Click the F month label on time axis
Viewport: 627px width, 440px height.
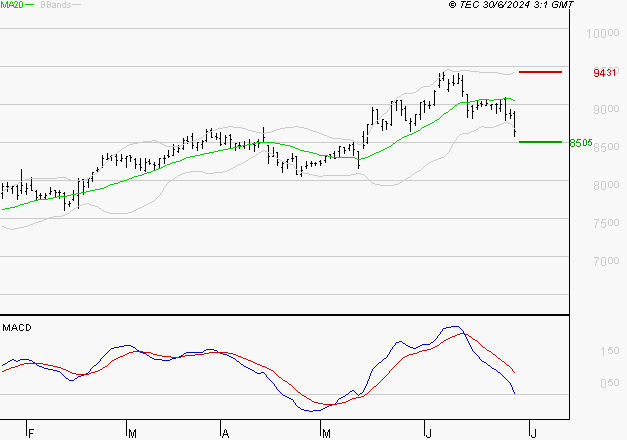31,433
